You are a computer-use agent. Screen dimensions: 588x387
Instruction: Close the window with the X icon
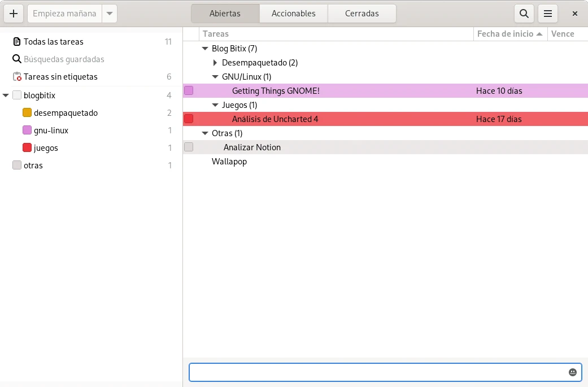(x=575, y=14)
